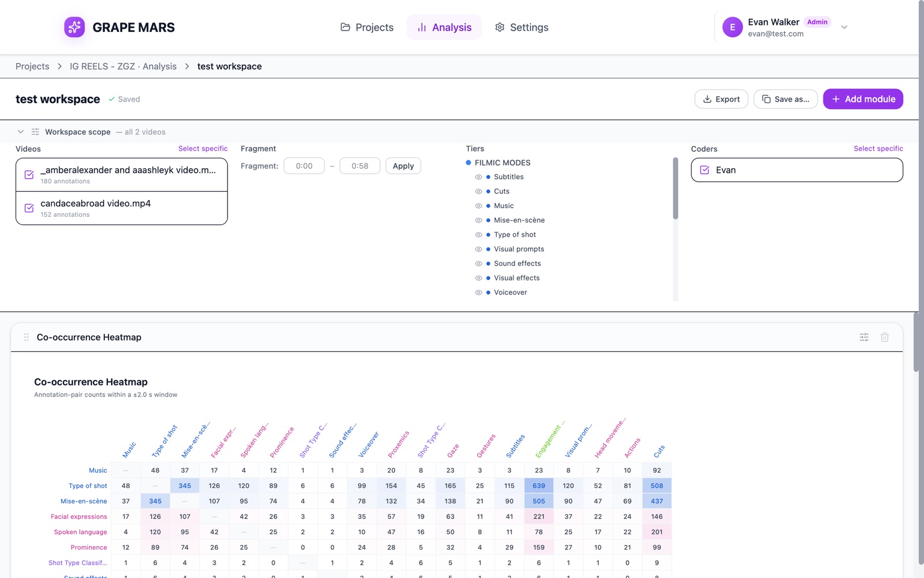Click the Facial expressions row label
Image resolution: width=924 pixels, height=578 pixels.
pyautogui.click(x=79, y=517)
